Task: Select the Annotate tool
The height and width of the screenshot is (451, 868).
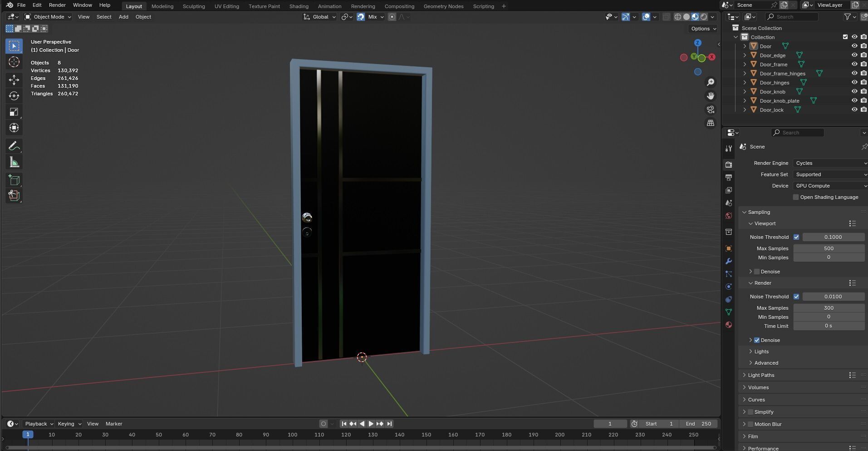Action: click(14, 146)
